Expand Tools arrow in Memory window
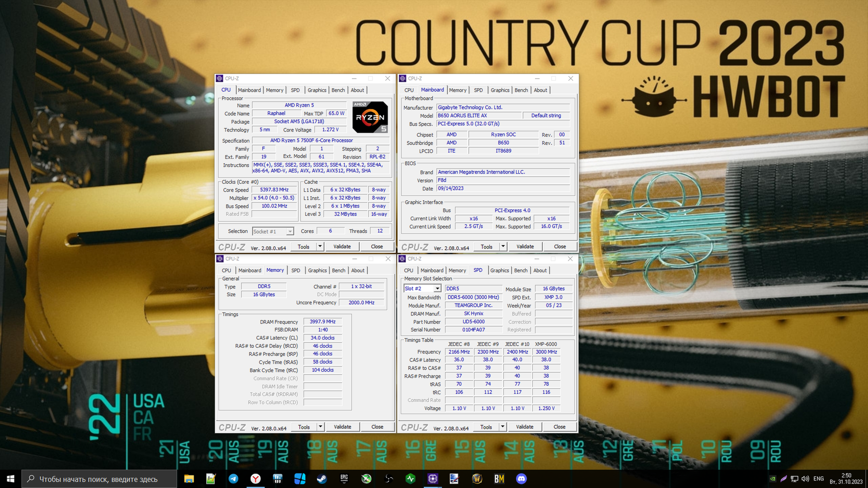The height and width of the screenshot is (488, 868). tap(321, 427)
